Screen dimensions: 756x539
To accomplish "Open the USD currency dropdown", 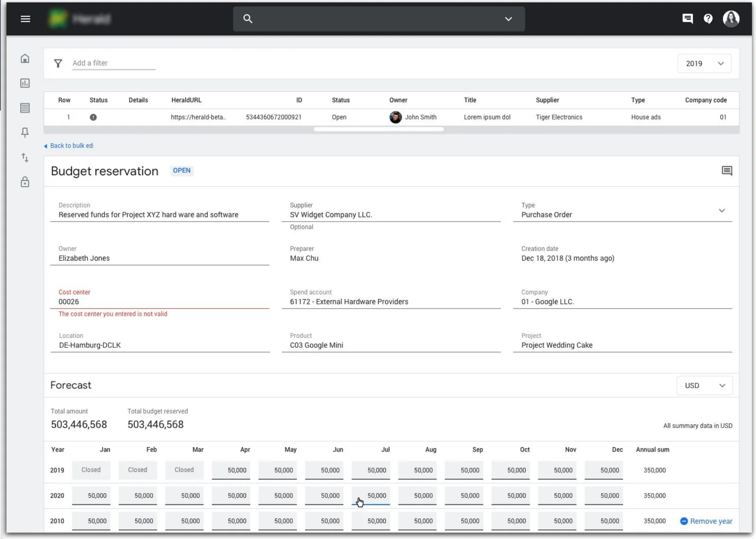I will pos(704,385).
